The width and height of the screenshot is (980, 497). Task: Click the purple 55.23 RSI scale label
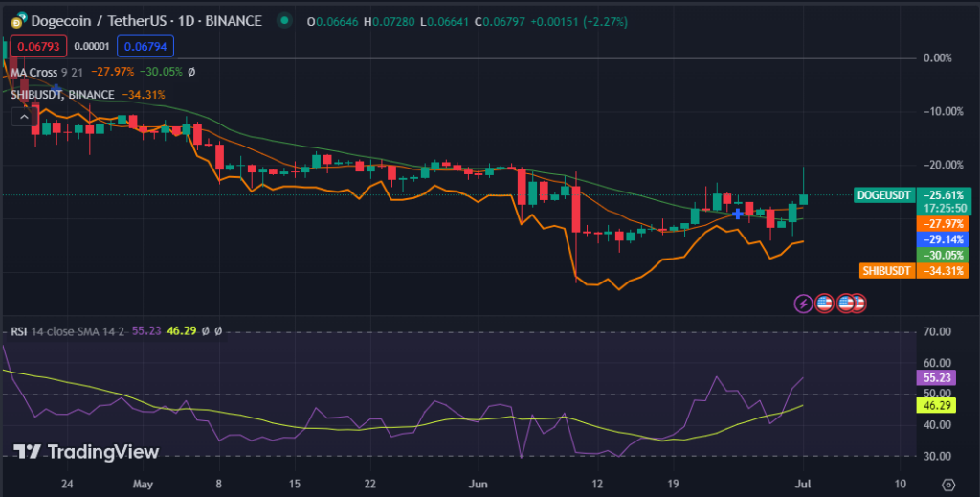click(936, 377)
